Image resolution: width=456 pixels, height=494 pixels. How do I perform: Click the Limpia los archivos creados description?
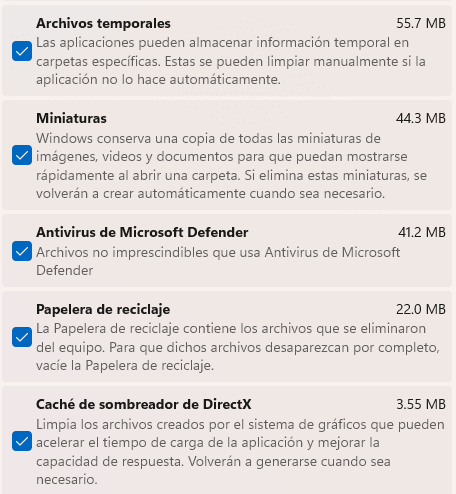pos(240,452)
